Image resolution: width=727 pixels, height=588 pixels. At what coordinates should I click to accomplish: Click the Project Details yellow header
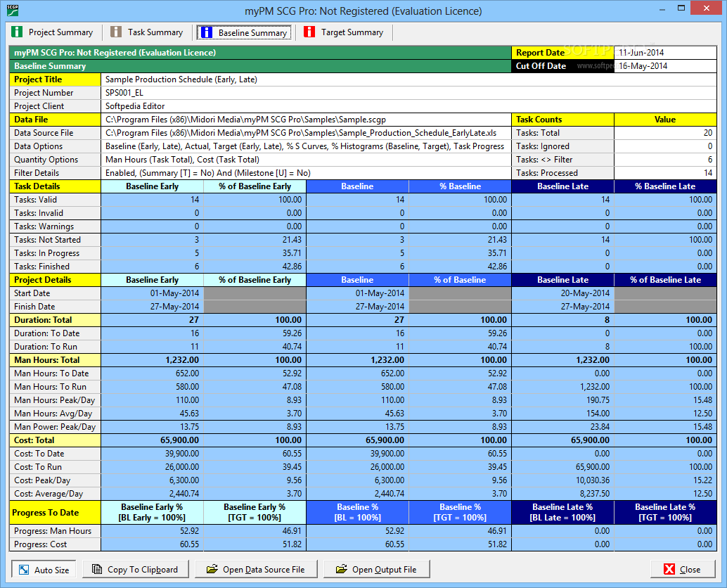click(55, 280)
